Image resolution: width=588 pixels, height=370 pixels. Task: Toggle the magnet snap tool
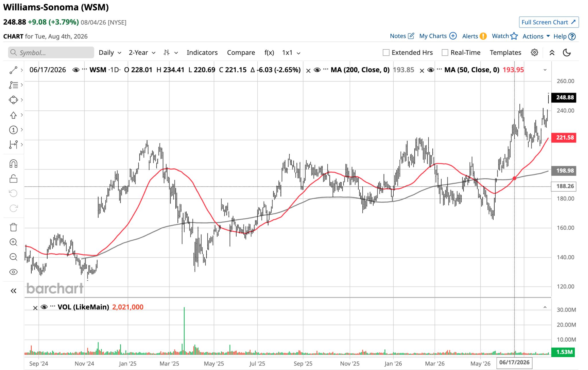click(13, 164)
